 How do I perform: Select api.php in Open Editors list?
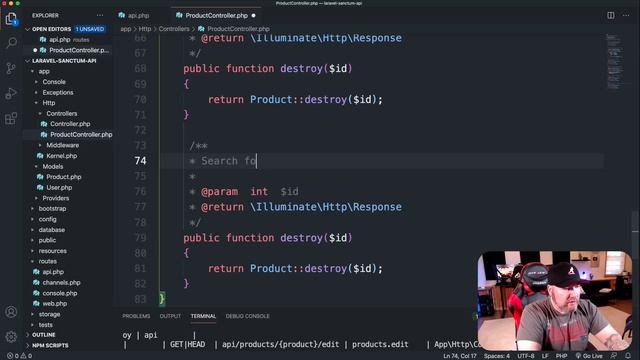pos(60,40)
